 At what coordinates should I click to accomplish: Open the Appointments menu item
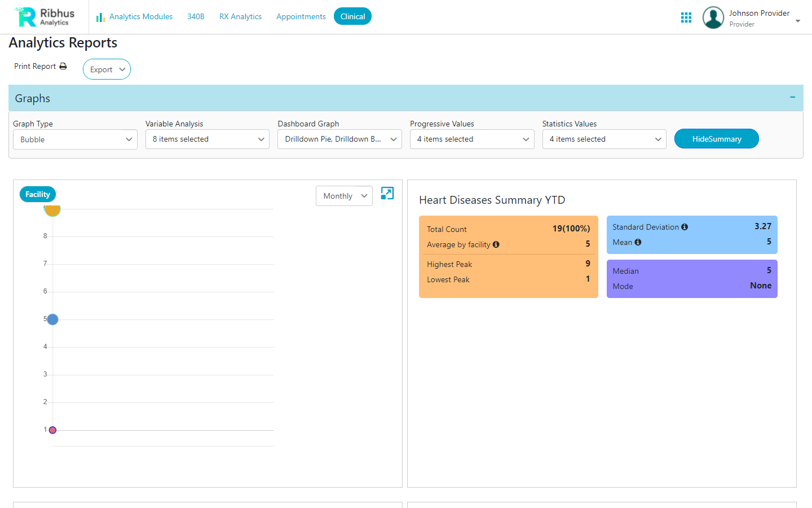301,16
